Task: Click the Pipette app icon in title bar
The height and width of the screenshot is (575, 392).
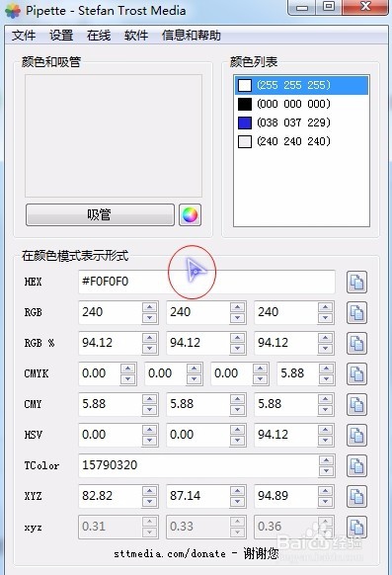Action: pos(13,11)
